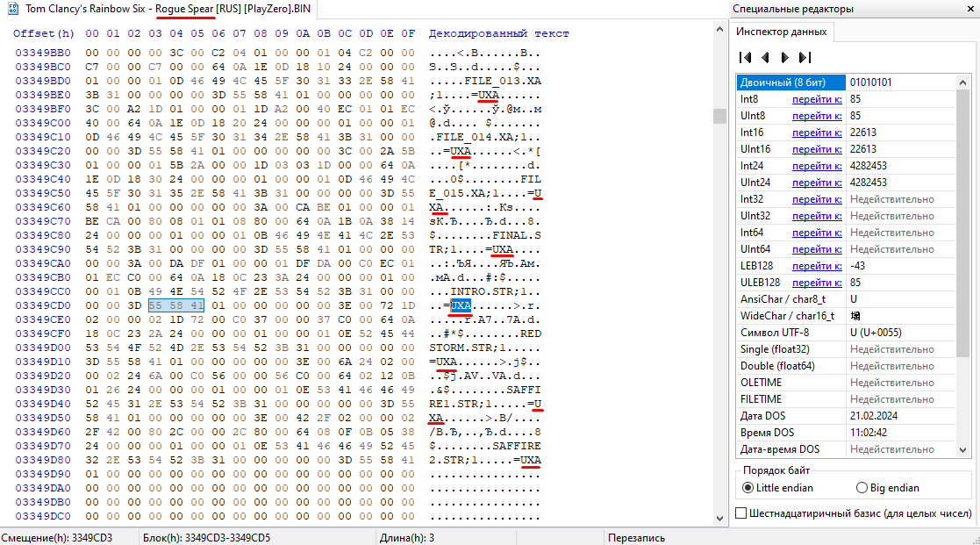
Task: Select the Двоичный (8 бит) row label
Action: (x=791, y=82)
